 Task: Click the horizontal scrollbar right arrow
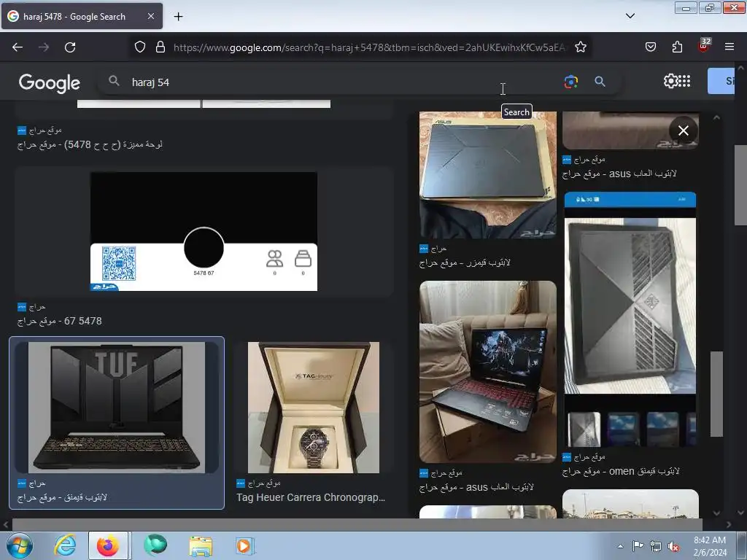pos(729,525)
